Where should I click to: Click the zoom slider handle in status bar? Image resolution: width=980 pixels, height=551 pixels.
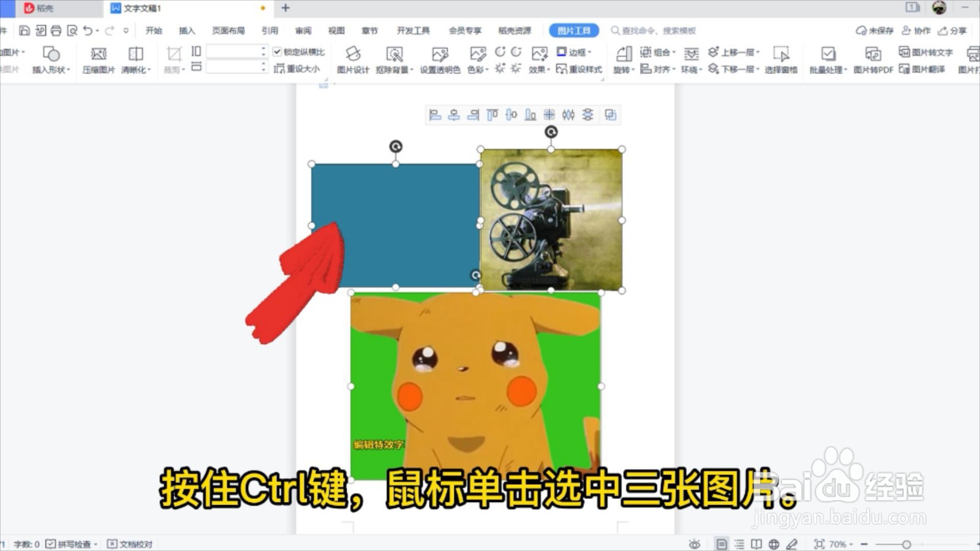(906, 544)
